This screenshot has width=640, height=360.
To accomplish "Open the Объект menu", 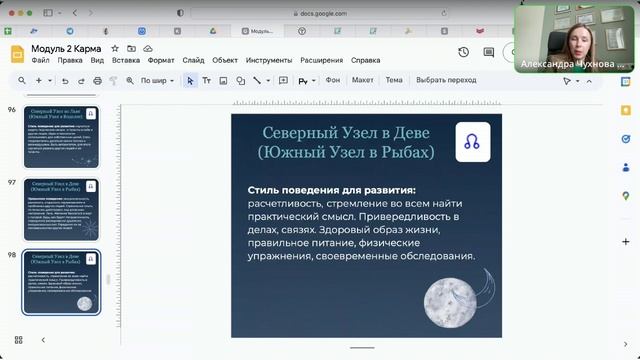I will point(224,60).
